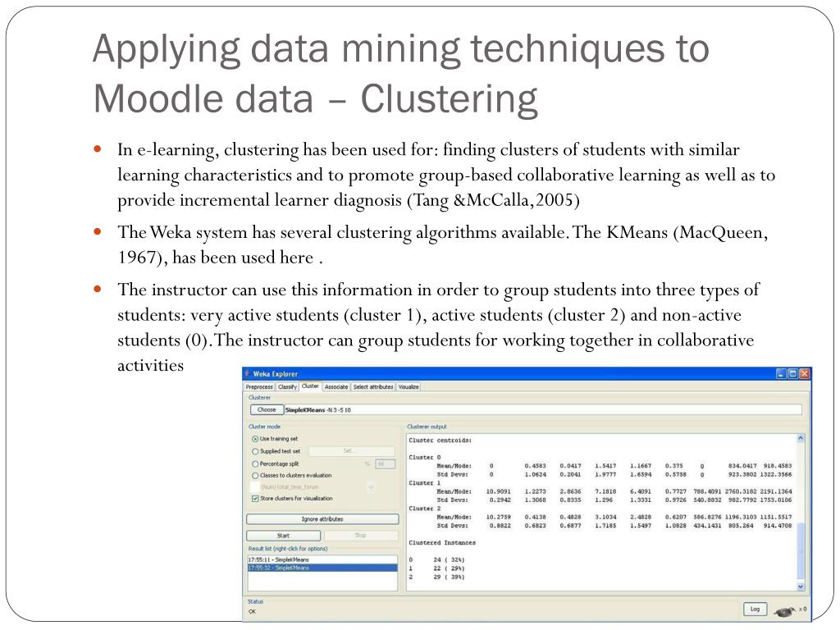Go to the Visualize tab

(409, 387)
